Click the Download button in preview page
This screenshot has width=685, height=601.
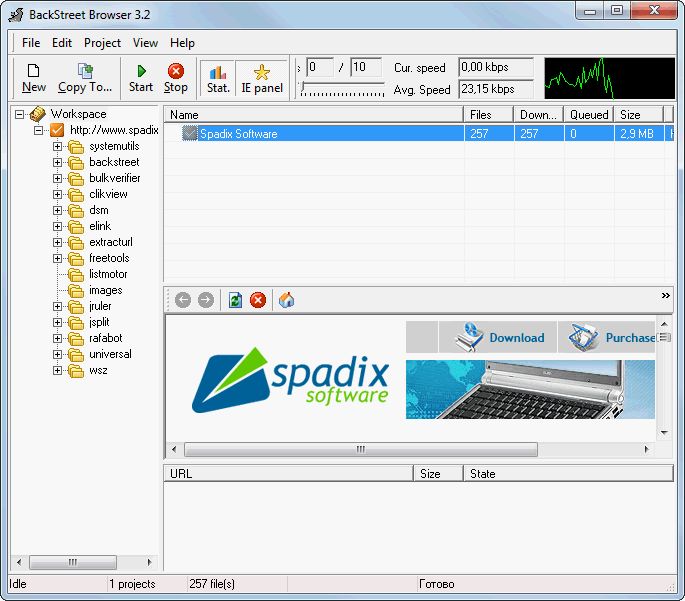point(498,337)
